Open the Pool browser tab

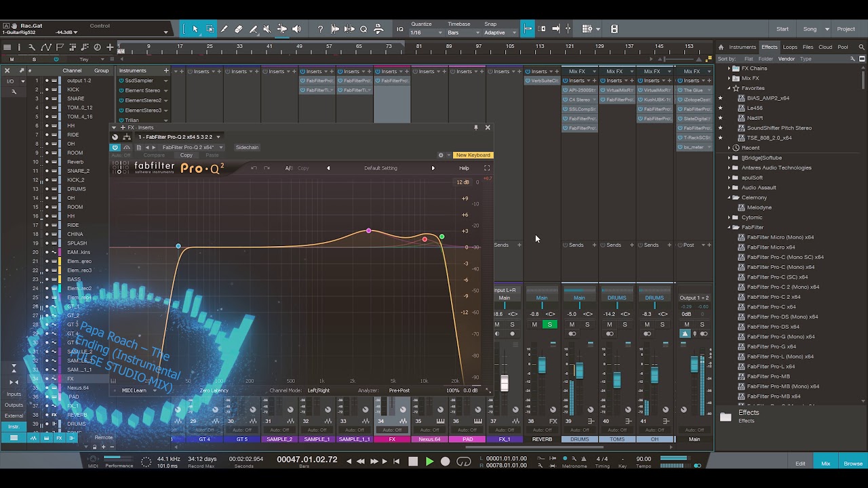[x=843, y=47]
